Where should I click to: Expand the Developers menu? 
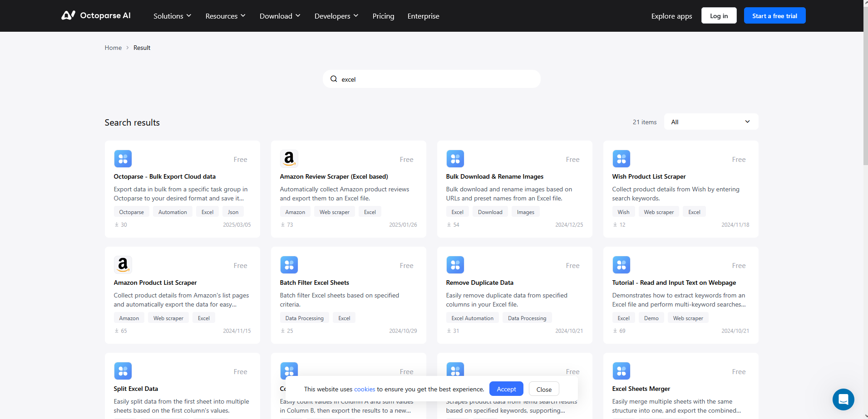(x=336, y=16)
